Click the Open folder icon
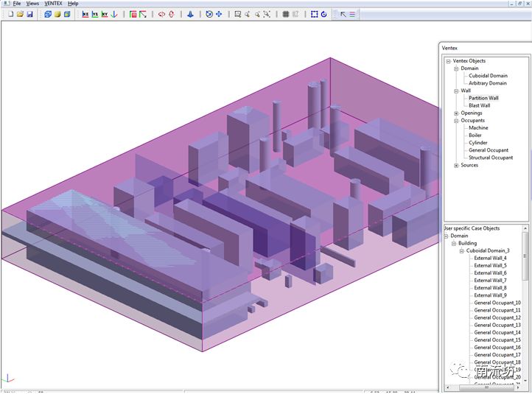This screenshot has height=394, width=532. 20,14
